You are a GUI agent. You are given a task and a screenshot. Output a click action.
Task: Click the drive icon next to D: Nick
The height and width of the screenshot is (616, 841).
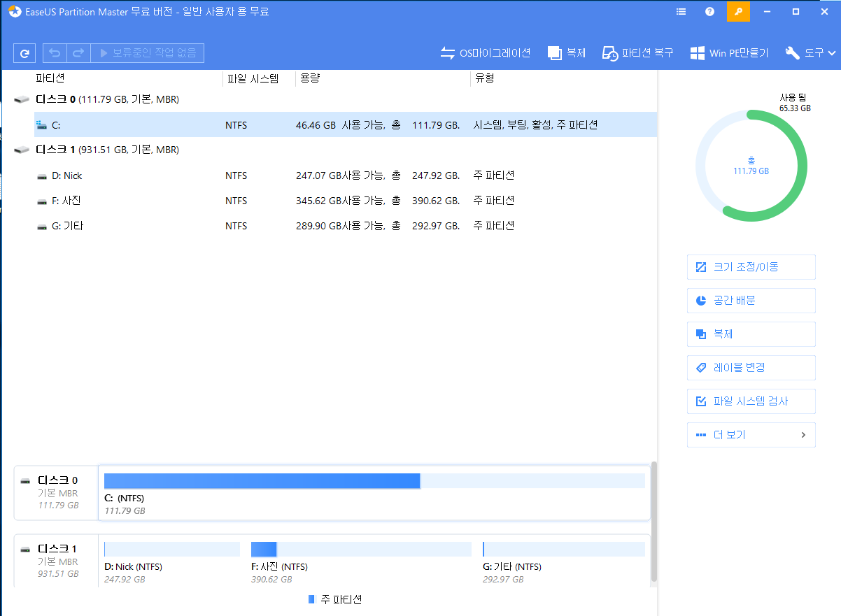pyautogui.click(x=42, y=176)
